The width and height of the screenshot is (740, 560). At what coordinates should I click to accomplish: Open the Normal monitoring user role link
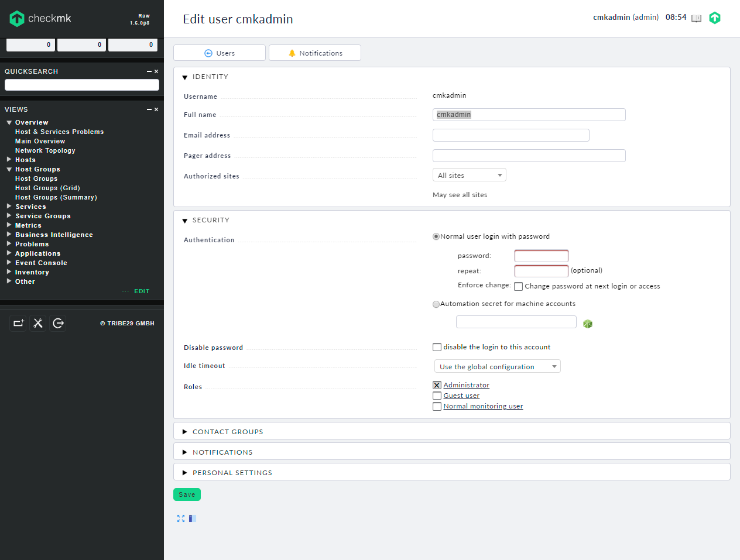click(x=484, y=406)
